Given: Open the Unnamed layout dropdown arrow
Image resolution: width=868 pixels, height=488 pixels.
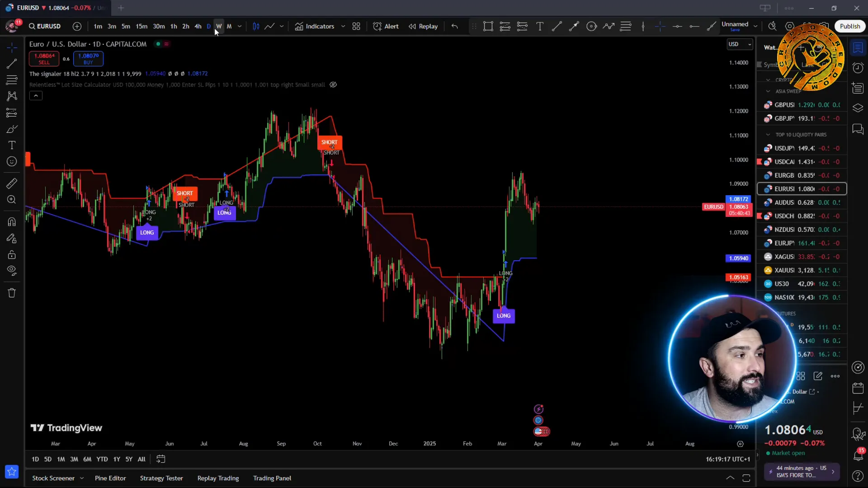Looking at the screenshot, I should point(755,26).
